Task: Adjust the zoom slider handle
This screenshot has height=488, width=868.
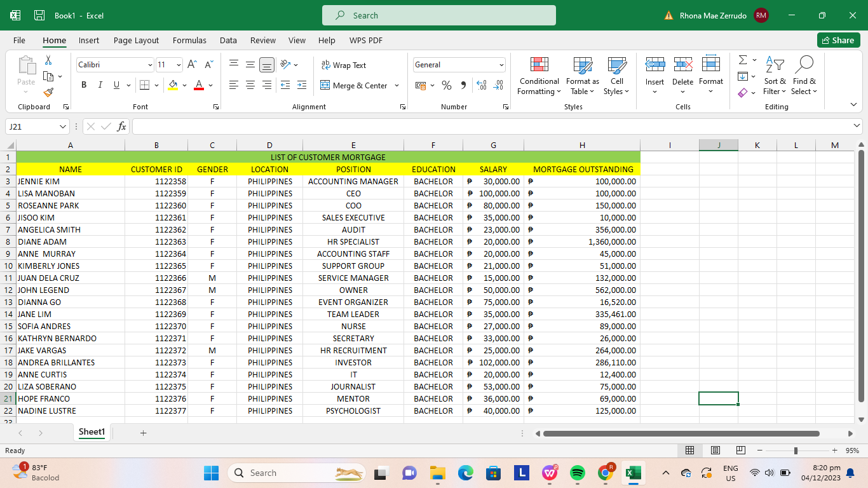Action: tap(796, 451)
